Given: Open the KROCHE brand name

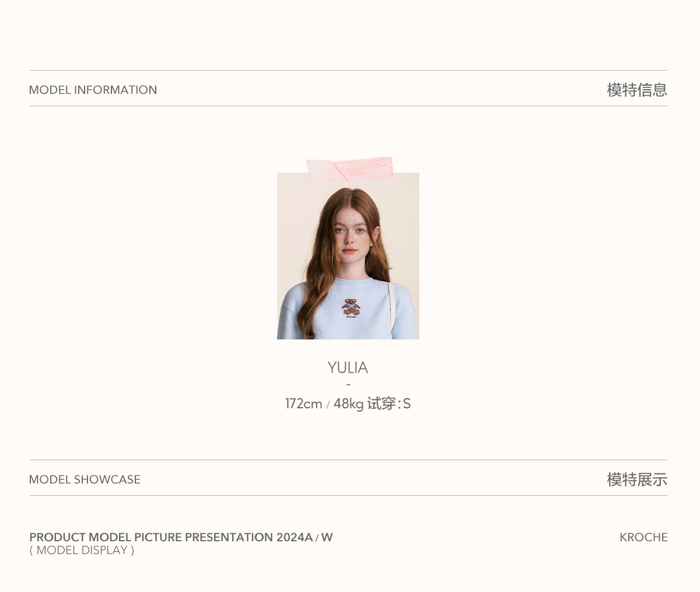Looking at the screenshot, I should (x=643, y=537).
